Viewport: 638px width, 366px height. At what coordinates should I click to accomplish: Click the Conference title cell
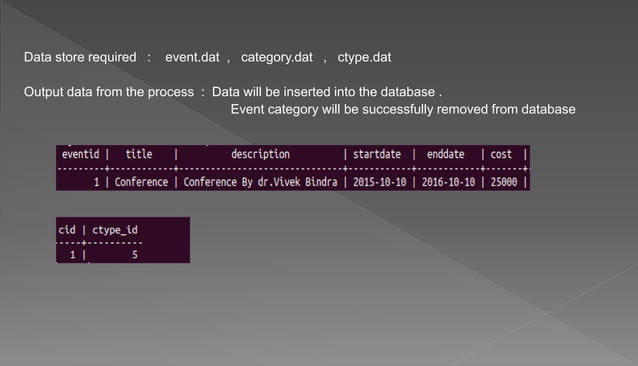pos(141,182)
